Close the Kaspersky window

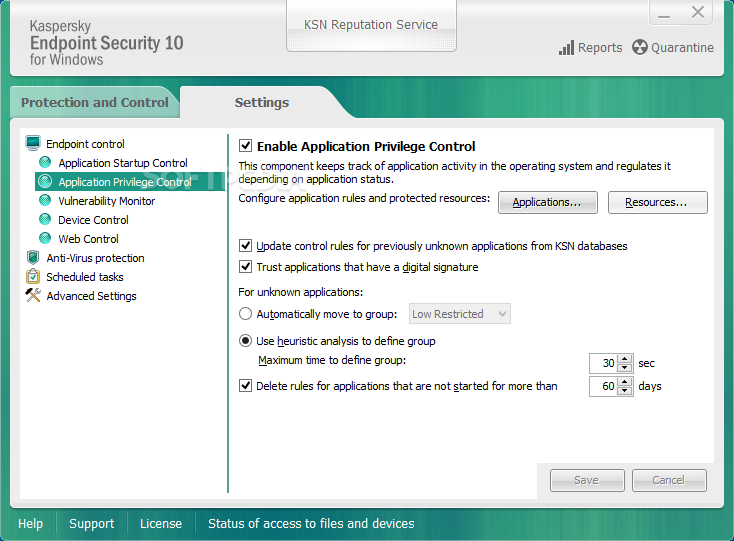click(698, 13)
